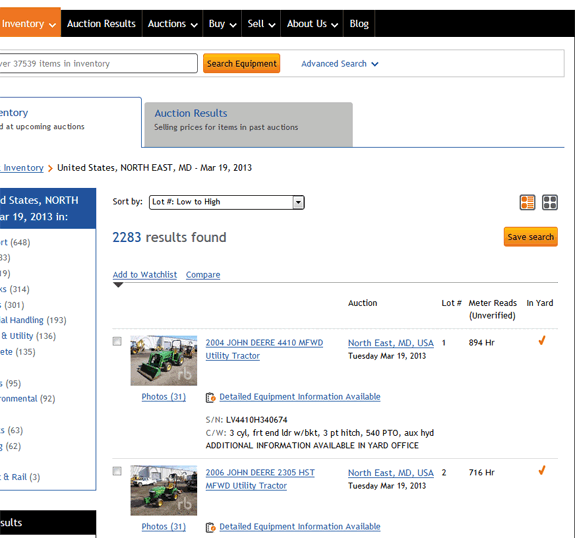Filter by category with (92) items
This screenshot has height=538, width=575.
28,399
